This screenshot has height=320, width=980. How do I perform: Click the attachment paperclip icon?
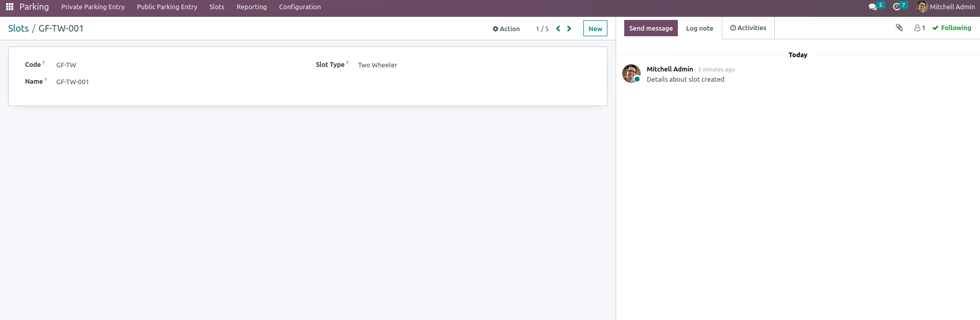click(899, 28)
